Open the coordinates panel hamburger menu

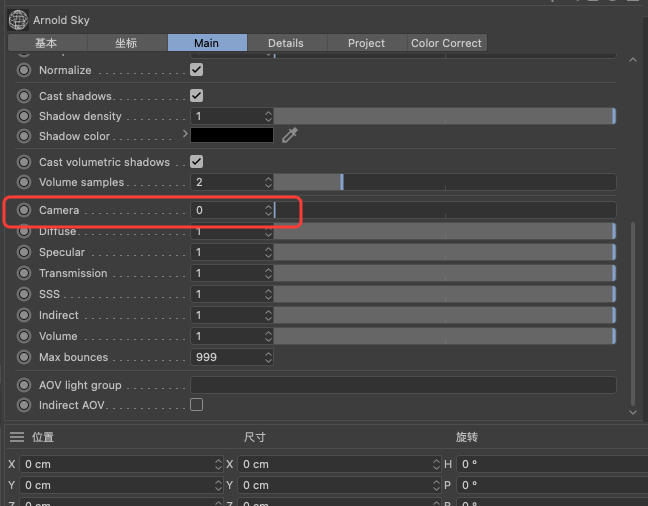pos(17,437)
